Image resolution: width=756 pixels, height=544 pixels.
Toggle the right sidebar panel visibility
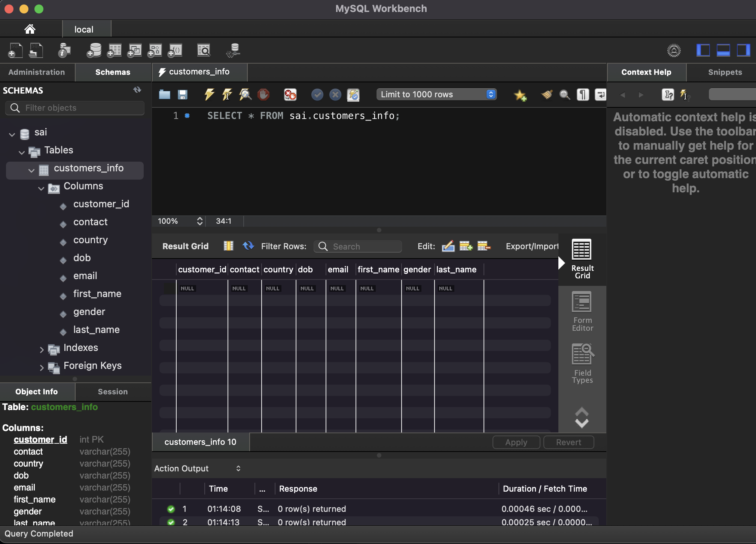click(x=743, y=50)
